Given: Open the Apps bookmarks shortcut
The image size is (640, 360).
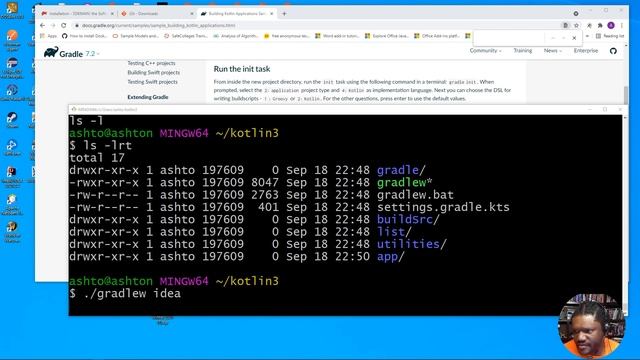Looking at the screenshot, I should [x=49, y=36].
